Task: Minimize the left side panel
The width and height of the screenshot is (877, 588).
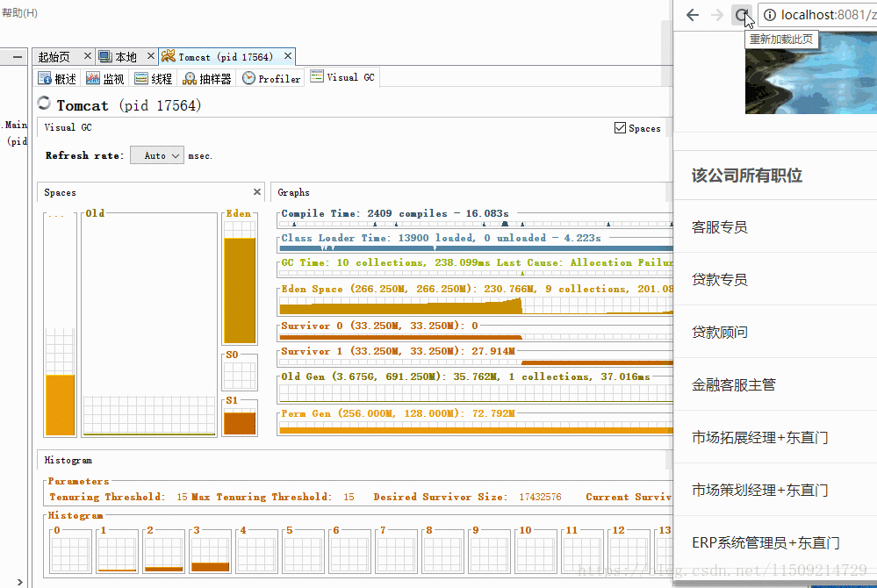Action: pyautogui.click(x=18, y=56)
